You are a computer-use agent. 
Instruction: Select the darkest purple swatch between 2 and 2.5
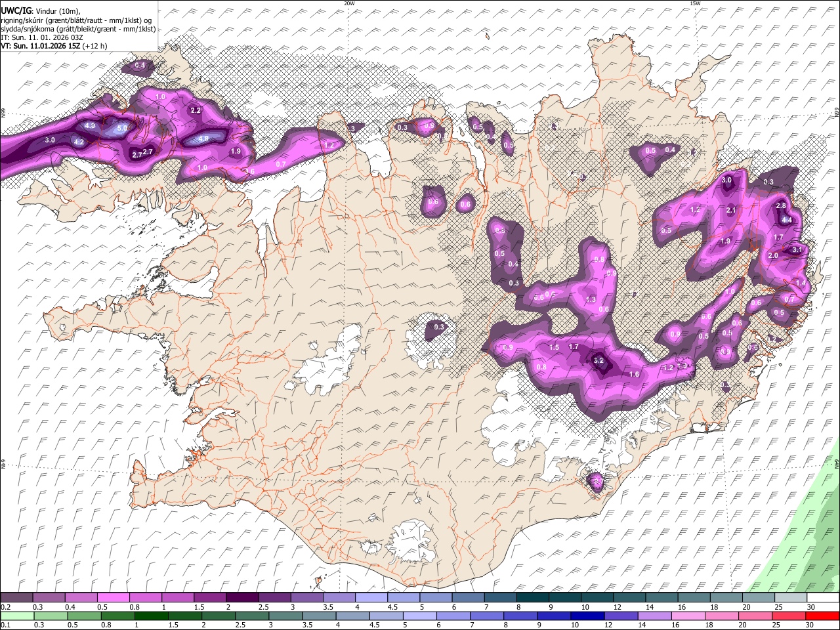point(242,598)
